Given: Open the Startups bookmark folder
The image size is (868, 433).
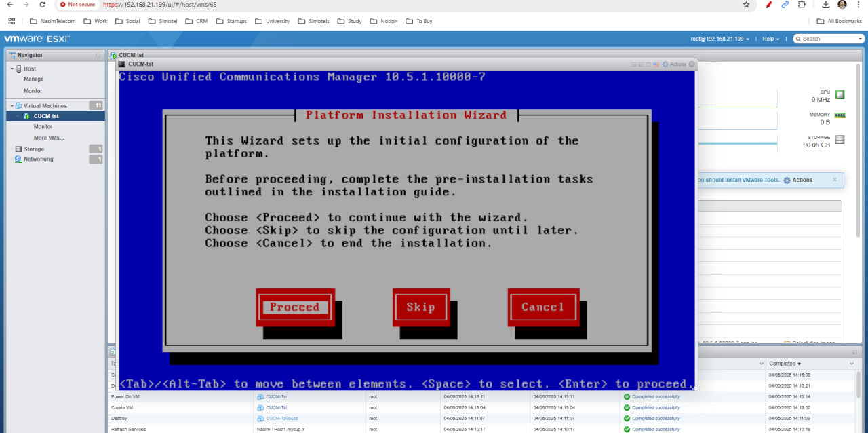Looking at the screenshot, I should (231, 21).
